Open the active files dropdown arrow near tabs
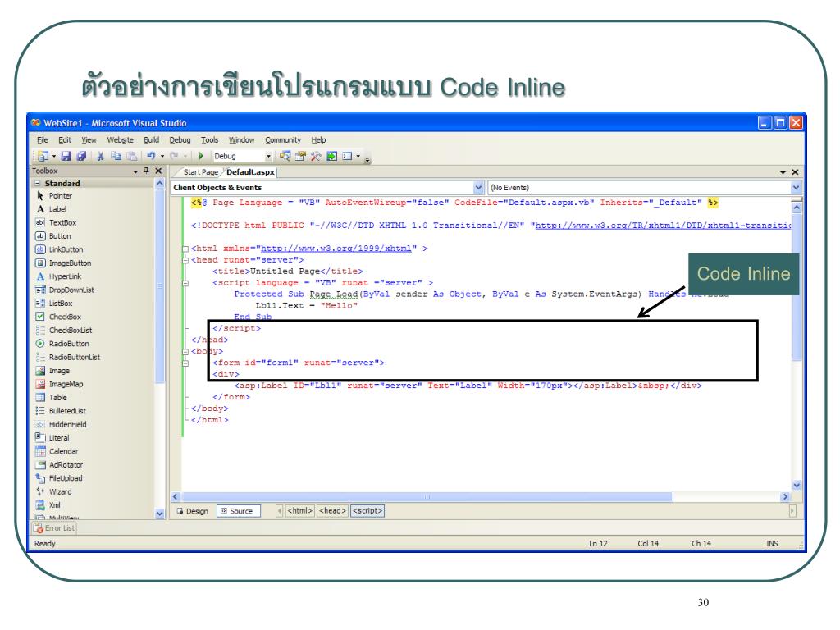The height and width of the screenshot is (630, 840). click(x=783, y=172)
